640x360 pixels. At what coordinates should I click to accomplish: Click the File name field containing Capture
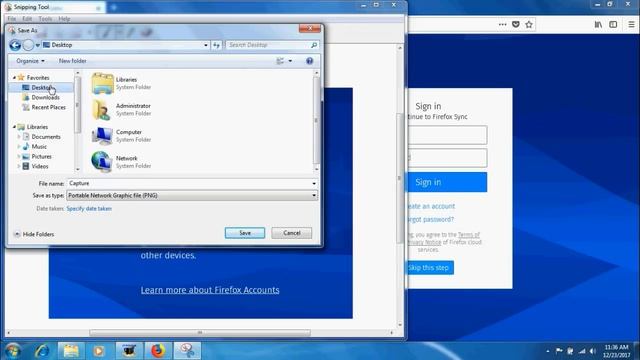coord(189,183)
